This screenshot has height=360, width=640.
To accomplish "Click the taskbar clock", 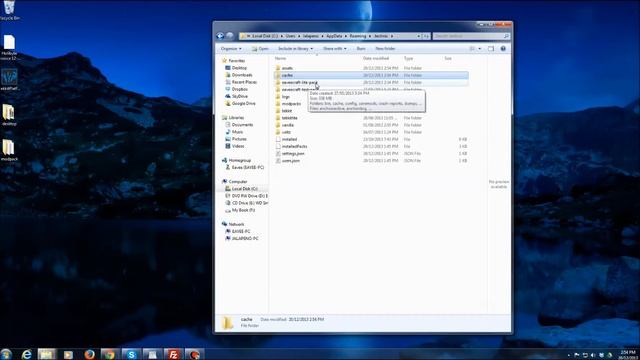I will tap(628, 354).
